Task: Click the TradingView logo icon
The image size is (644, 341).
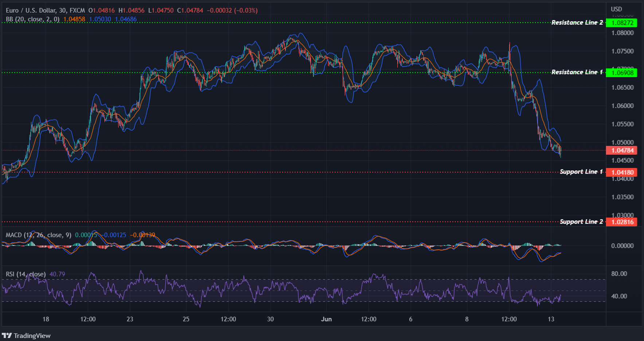Action: (x=7, y=335)
